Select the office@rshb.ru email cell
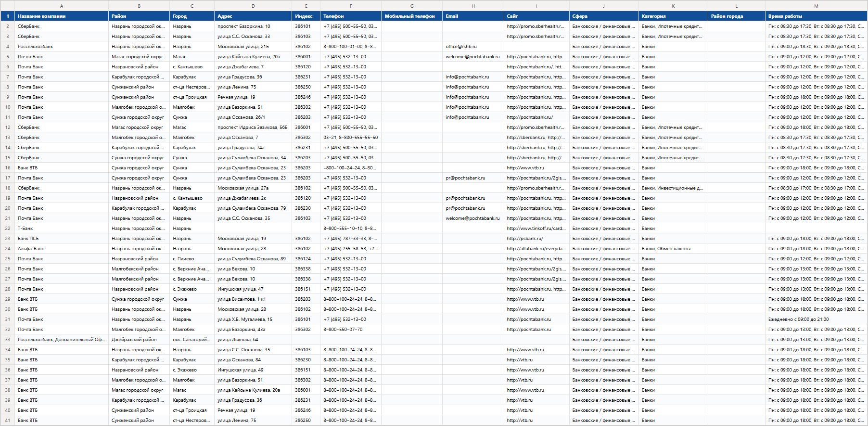This screenshot has height=434, width=868. point(473,47)
